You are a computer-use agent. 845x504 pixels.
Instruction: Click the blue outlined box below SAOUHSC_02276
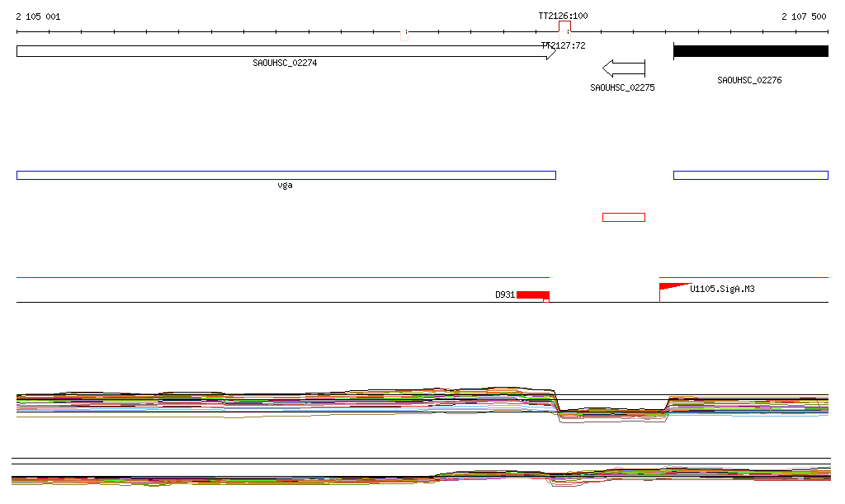point(750,175)
